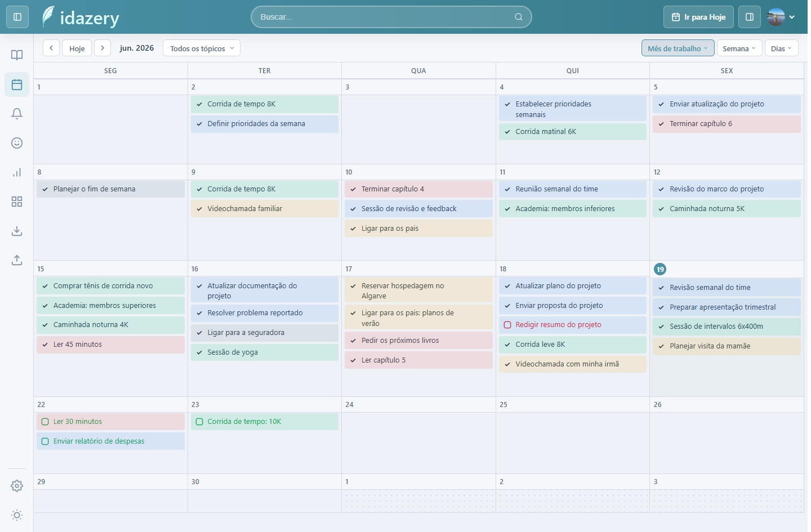
Task: Open the grid dashboard icon
Action: [17, 202]
